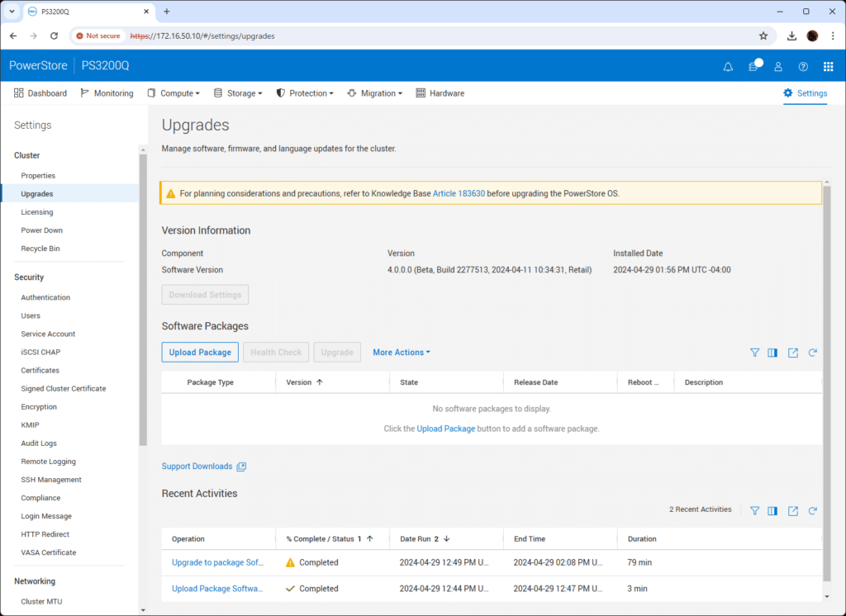Open the browser tab search chevron

(x=12, y=12)
